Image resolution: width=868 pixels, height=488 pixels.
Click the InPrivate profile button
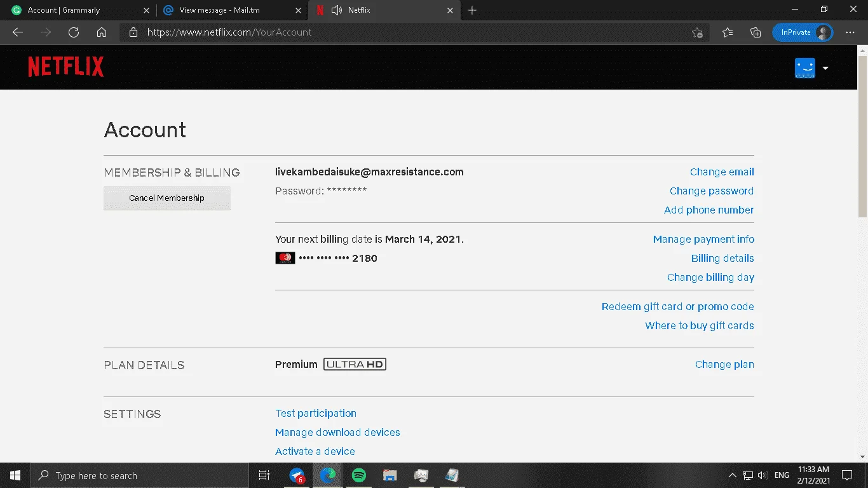pyautogui.click(x=803, y=32)
